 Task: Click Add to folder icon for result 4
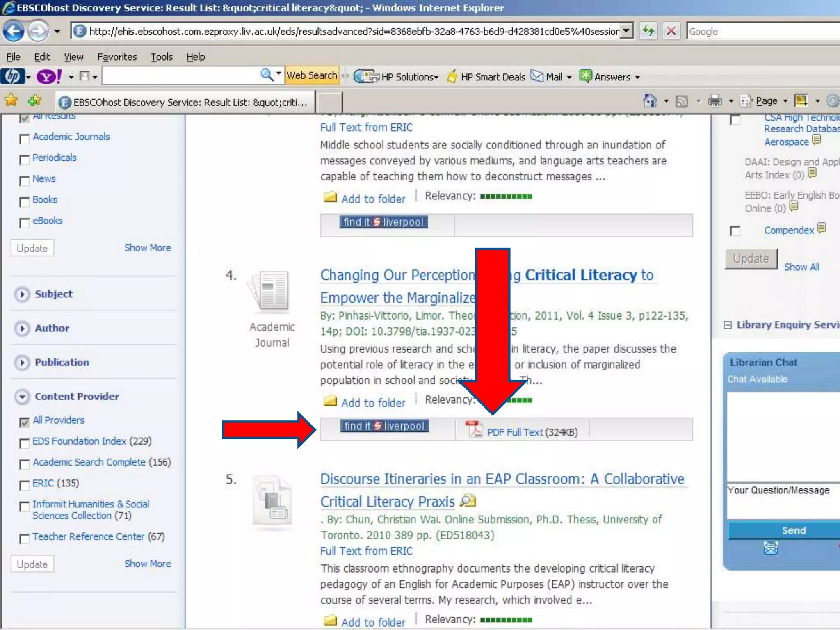[330, 402]
